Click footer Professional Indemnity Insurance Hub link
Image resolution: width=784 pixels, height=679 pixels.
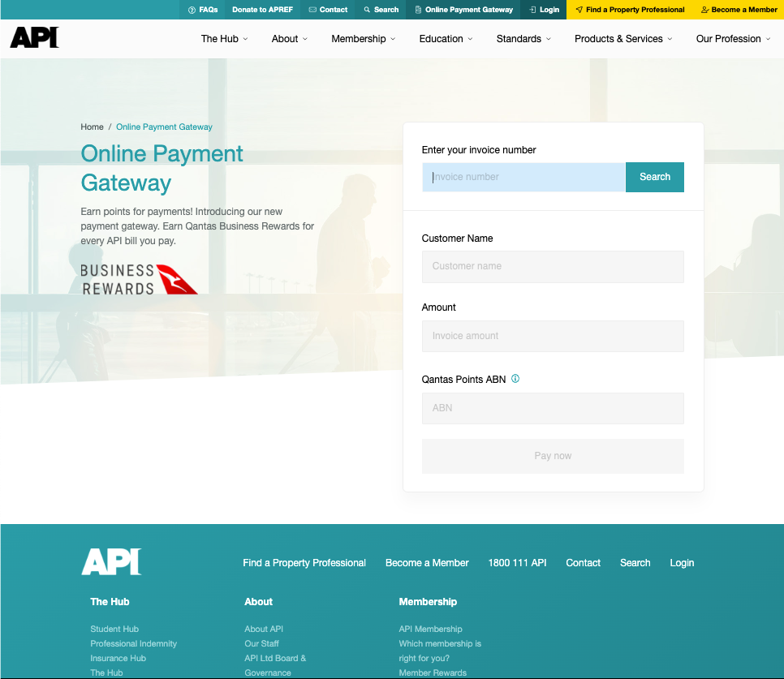coord(133,651)
